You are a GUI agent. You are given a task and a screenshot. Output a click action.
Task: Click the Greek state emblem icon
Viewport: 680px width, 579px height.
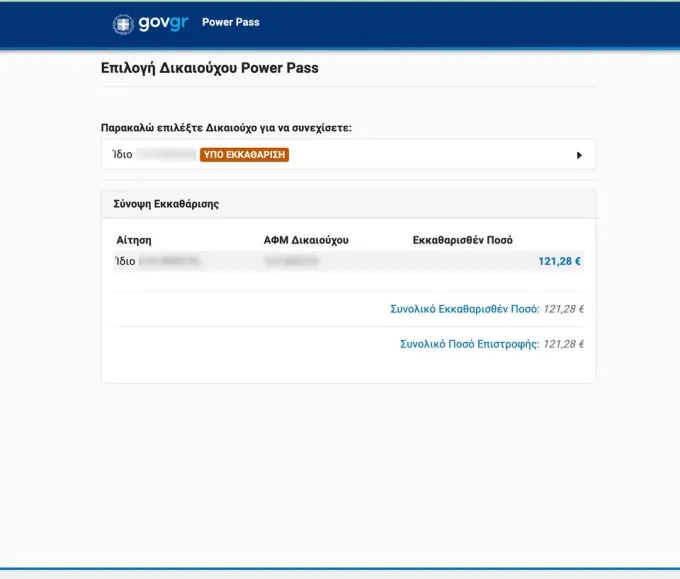point(123,24)
